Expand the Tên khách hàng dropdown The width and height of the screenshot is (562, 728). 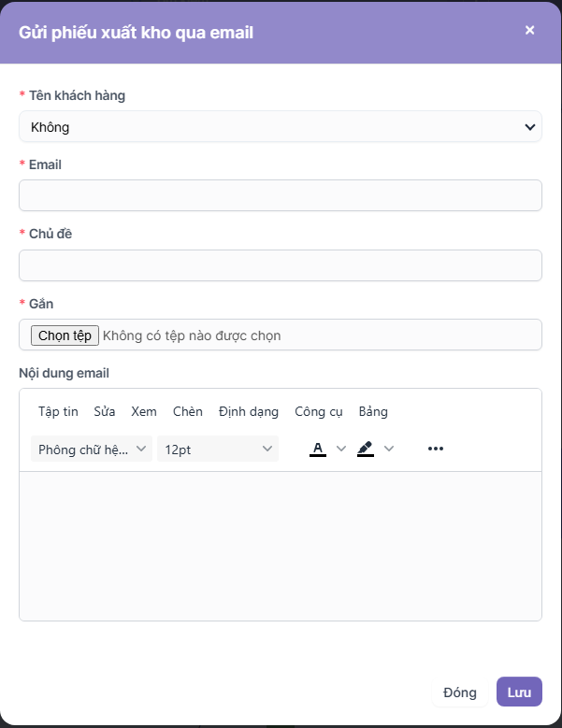click(x=281, y=127)
